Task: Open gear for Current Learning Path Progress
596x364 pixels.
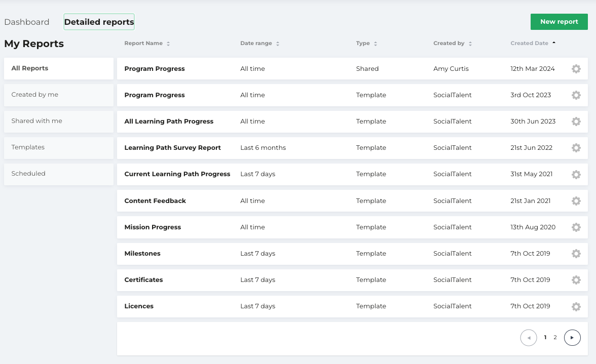Action: tap(576, 174)
